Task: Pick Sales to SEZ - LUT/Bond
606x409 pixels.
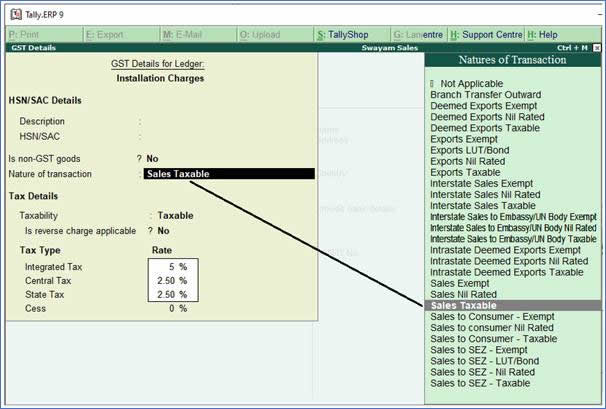Action: pos(484,361)
